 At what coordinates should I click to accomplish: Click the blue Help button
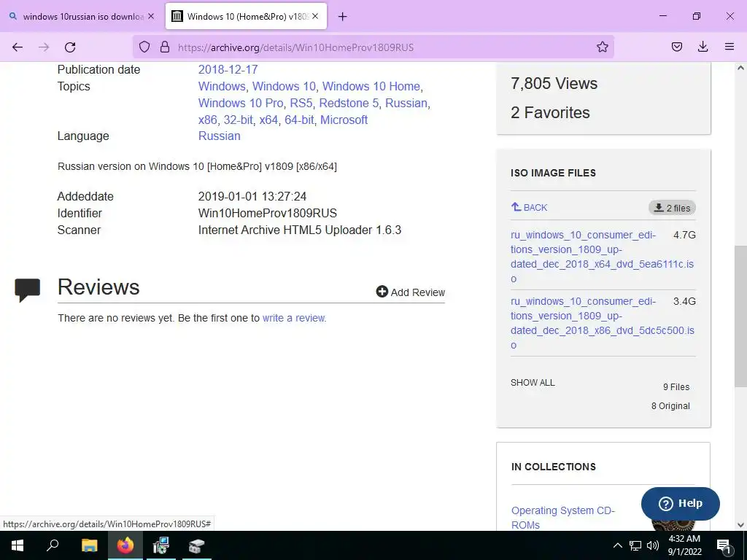pyautogui.click(x=681, y=503)
